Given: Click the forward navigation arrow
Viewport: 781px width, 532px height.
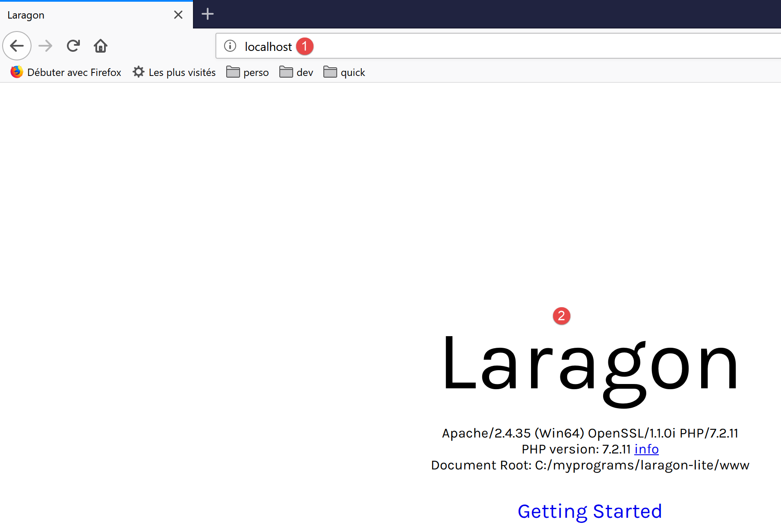Looking at the screenshot, I should pyautogui.click(x=45, y=46).
